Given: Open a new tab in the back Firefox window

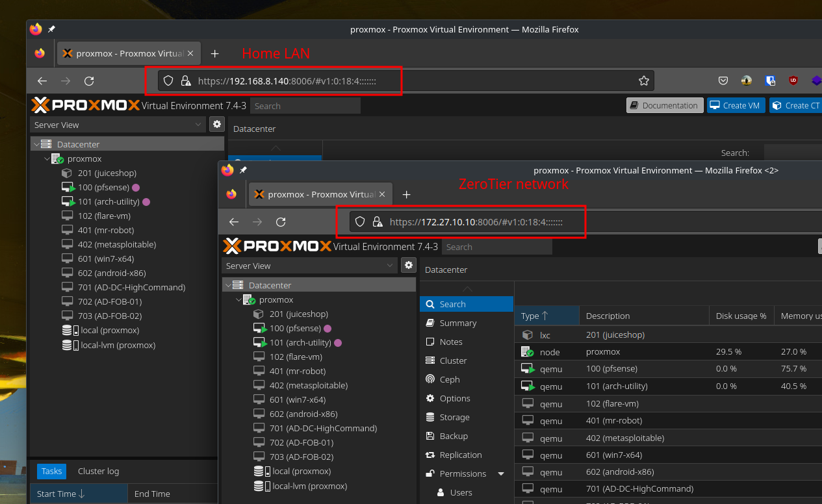Looking at the screenshot, I should click(x=215, y=53).
